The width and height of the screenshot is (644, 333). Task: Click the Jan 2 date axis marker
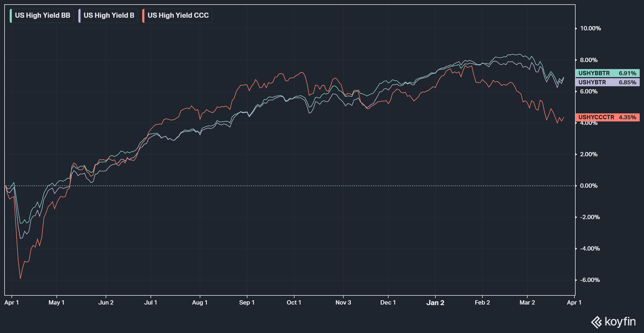pos(435,303)
